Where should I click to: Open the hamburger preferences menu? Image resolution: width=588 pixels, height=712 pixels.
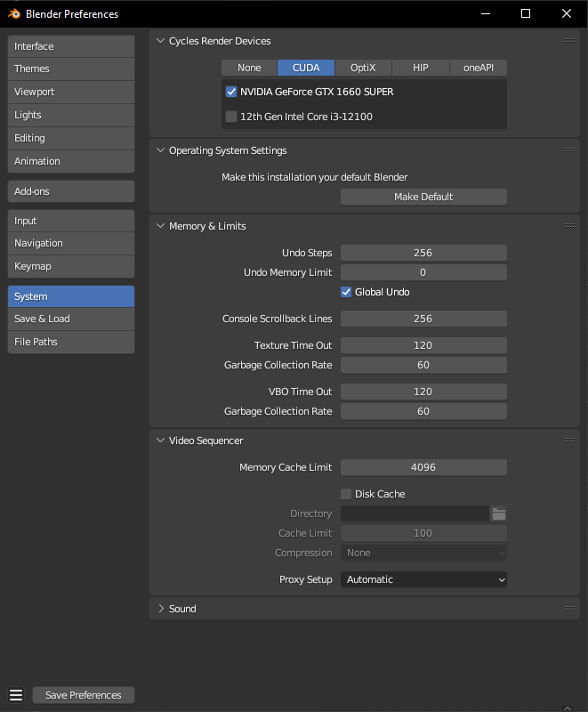tap(15, 695)
